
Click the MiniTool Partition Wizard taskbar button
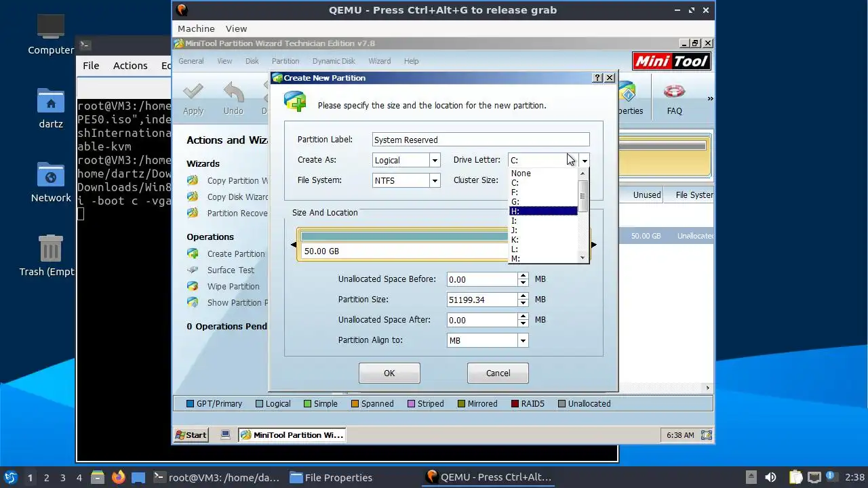(x=292, y=435)
